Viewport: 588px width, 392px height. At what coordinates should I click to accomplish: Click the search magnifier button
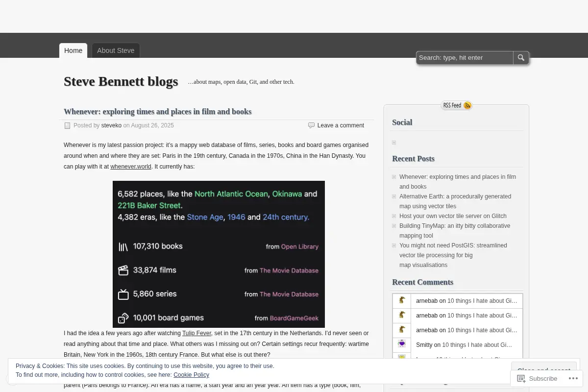click(521, 58)
